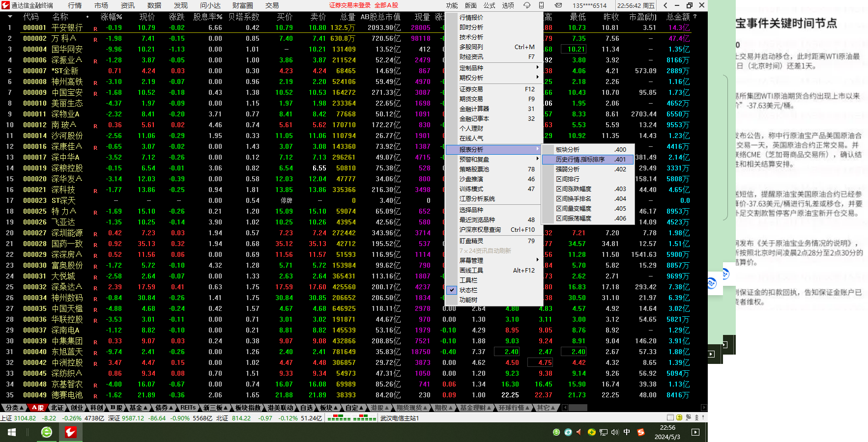Toggle 工具栏 visibility in menu
Screen dimensions: 868x442
click(x=468, y=280)
